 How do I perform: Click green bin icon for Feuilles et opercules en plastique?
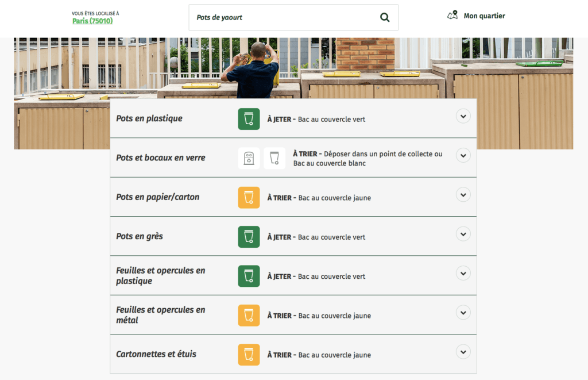(x=249, y=276)
